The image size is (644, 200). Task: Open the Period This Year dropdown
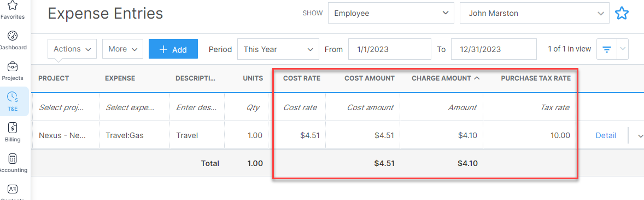(278, 49)
